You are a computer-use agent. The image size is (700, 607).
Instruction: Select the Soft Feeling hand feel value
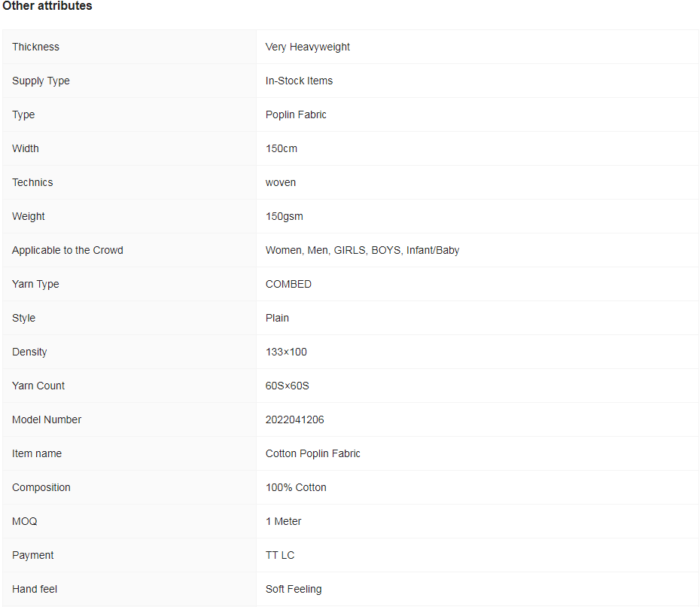click(294, 589)
